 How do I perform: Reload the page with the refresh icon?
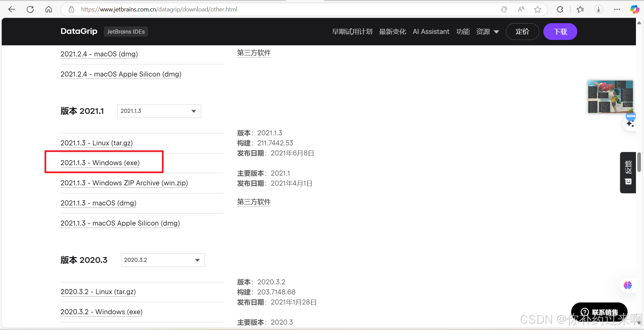[x=30, y=9]
